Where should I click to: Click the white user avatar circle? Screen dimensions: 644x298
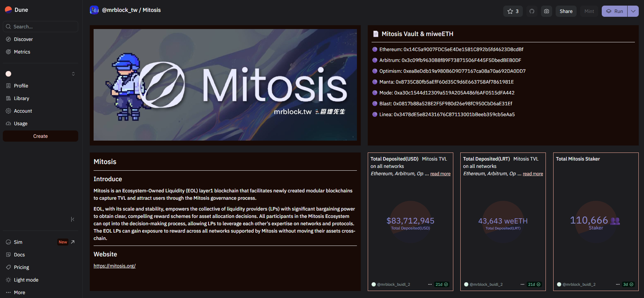pyautogui.click(x=8, y=74)
